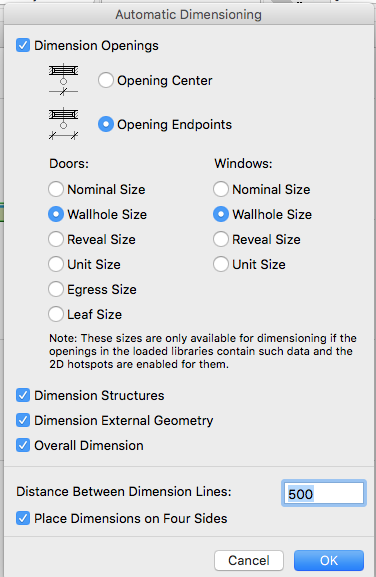Image resolution: width=376 pixels, height=577 pixels.
Task: Click Distance Between Dimension Lines field
Action: 324,493
